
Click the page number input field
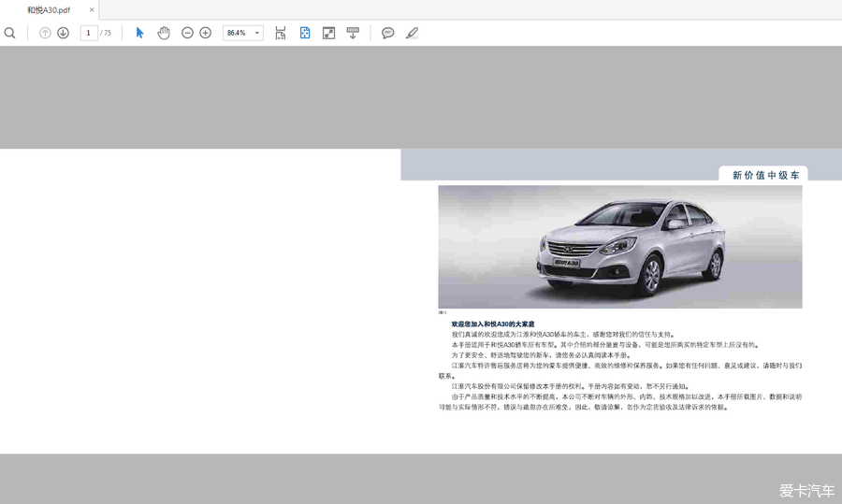point(89,33)
